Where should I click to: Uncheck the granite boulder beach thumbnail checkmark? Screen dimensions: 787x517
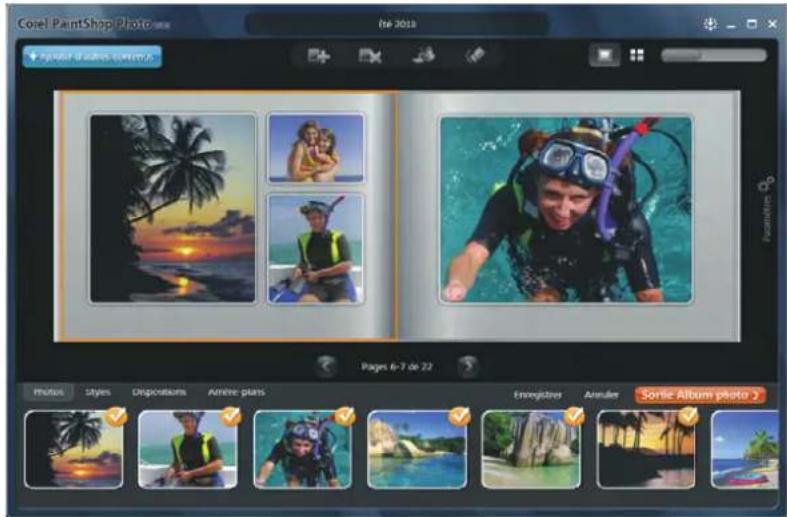574,417
